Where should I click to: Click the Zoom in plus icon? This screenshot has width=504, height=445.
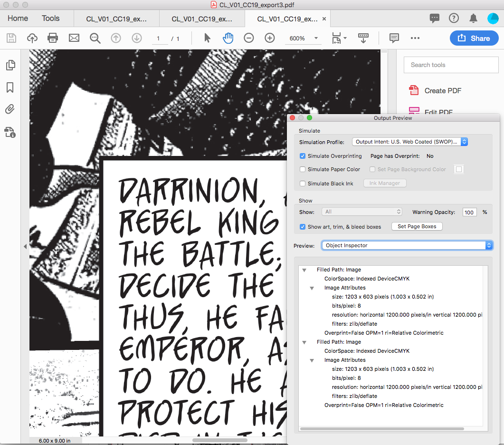270,38
